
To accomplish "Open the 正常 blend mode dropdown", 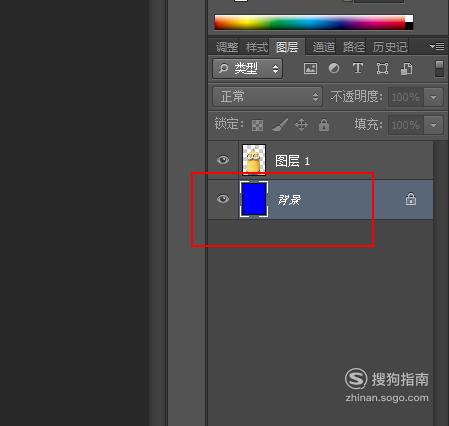I will [267, 97].
